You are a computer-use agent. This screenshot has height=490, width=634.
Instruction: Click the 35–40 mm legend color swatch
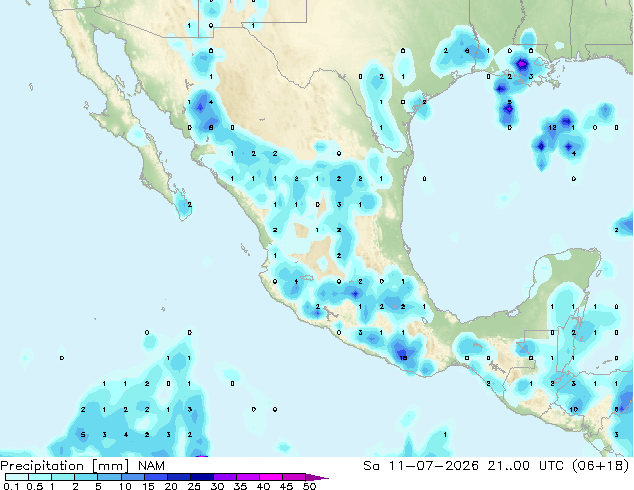(248, 477)
